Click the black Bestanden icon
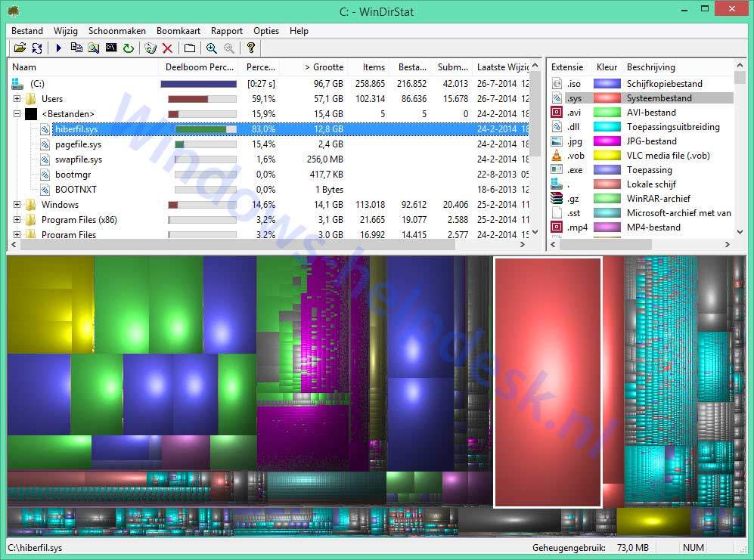 pyautogui.click(x=31, y=114)
